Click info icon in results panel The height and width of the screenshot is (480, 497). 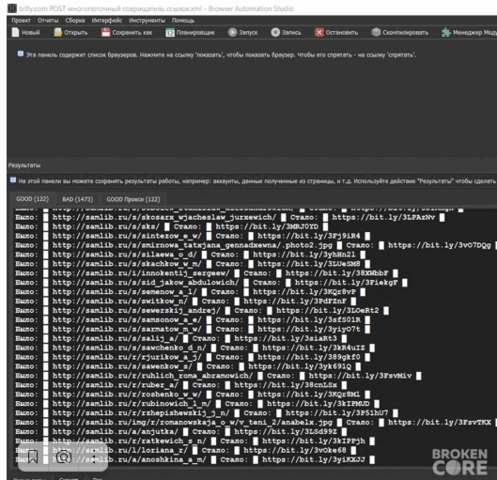tap(13, 180)
